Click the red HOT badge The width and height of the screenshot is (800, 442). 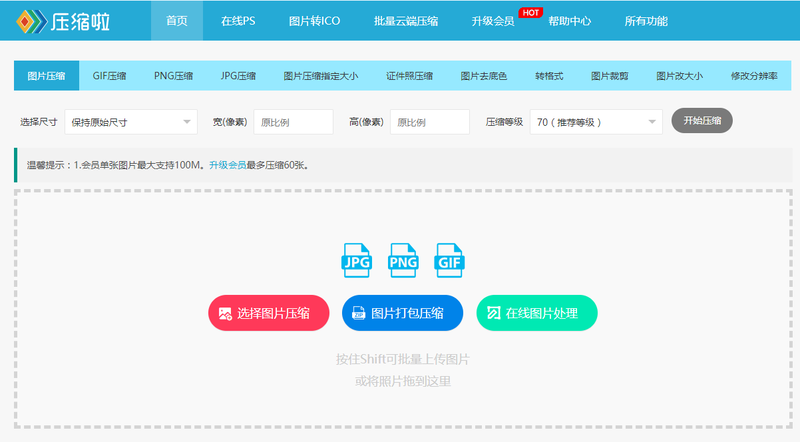[x=530, y=13]
